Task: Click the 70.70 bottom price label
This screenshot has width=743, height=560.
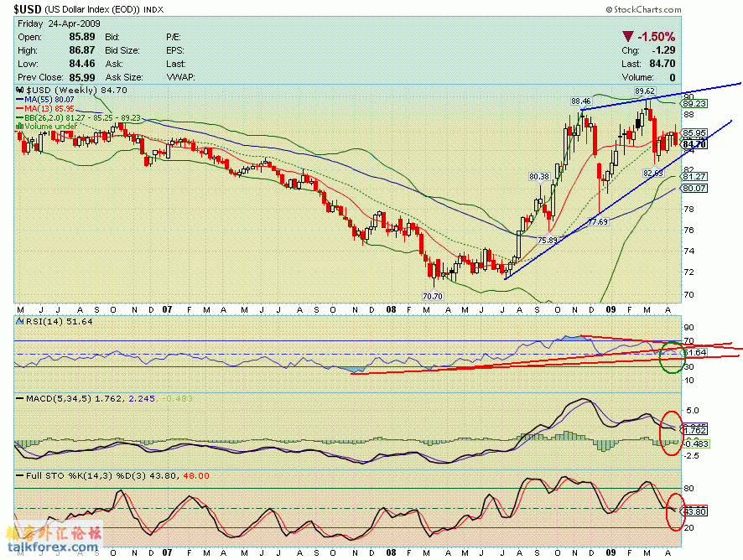Action: tap(432, 296)
